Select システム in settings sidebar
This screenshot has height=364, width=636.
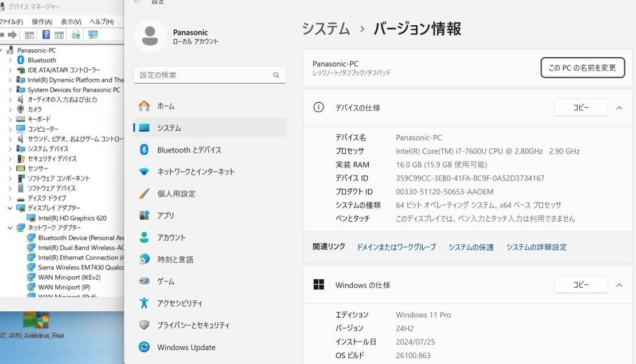[210, 128]
